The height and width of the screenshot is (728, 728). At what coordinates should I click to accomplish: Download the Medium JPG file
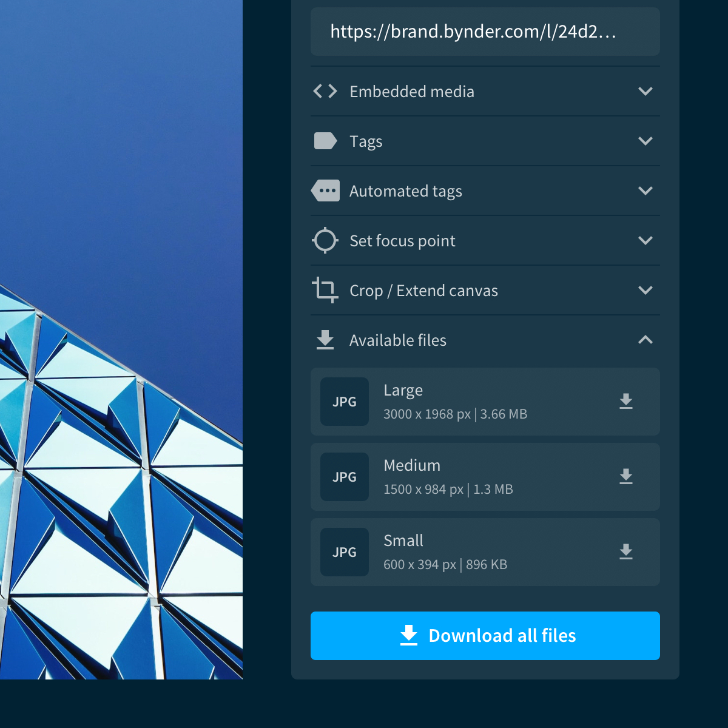pyautogui.click(x=626, y=477)
